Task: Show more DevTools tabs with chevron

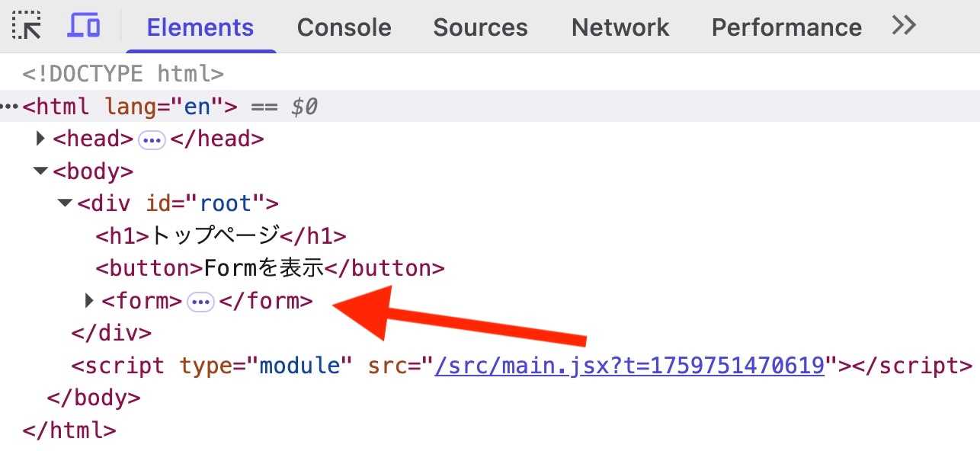Action: (x=904, y=27)
